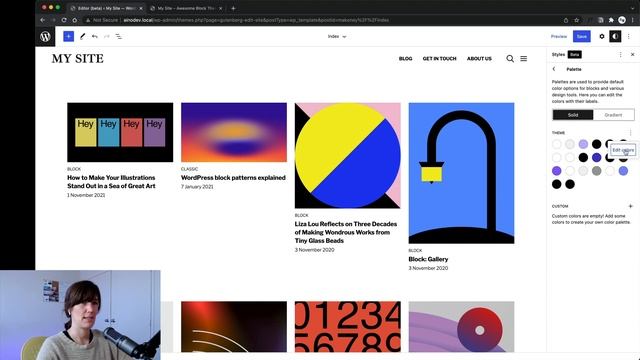
Task: Add a new Custom color
Action: (630, 206)
